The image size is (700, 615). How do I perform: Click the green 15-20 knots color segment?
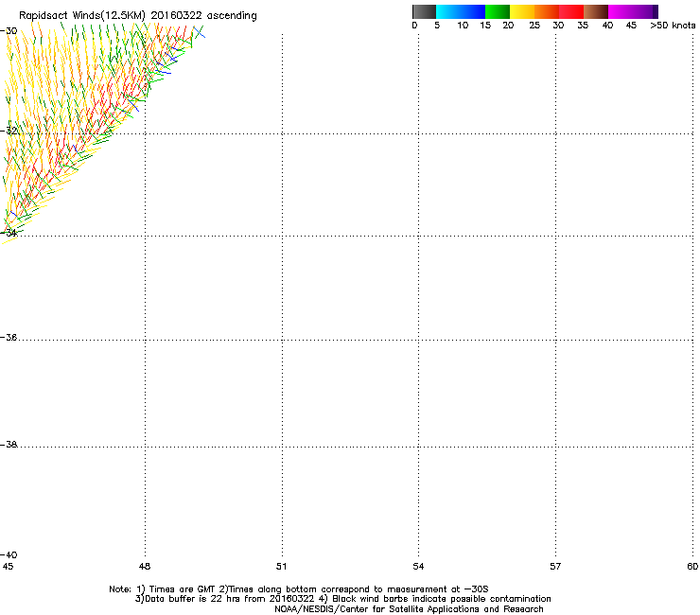coord(498,11)
